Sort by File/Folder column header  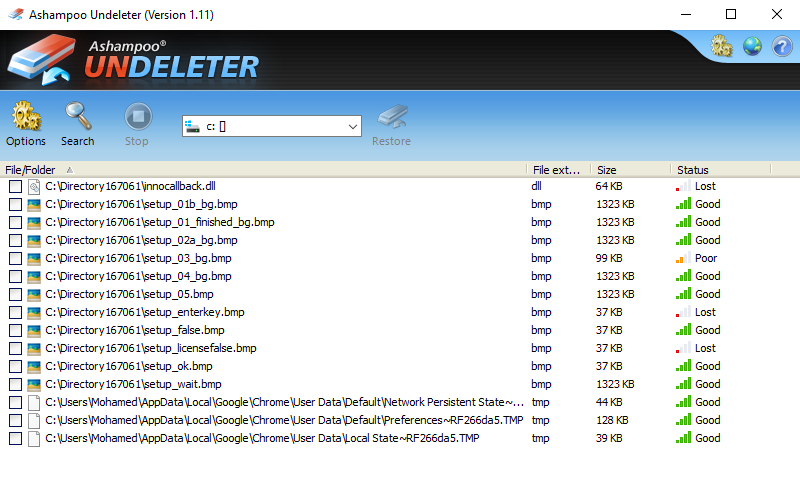tap(263, 170)
